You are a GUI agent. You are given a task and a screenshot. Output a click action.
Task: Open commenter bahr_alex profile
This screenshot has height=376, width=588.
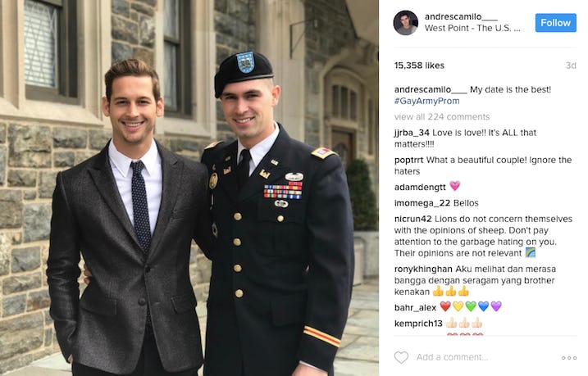(x=415, y=308)
